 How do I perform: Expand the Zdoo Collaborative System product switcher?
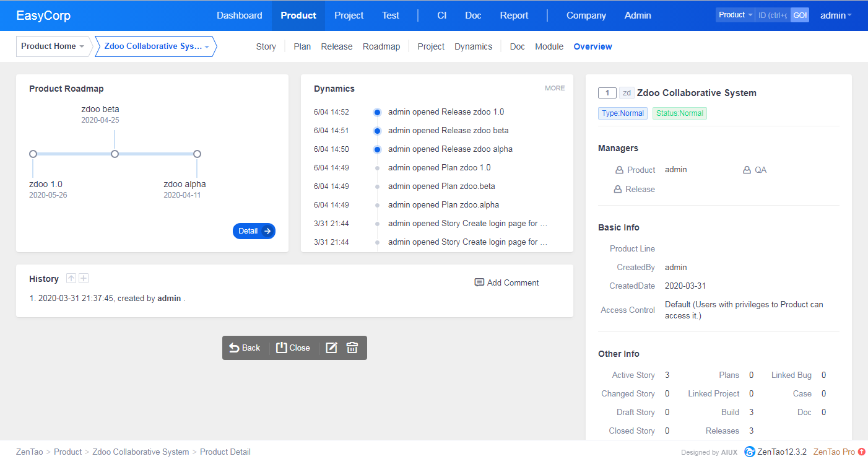pyautogui.click(x=156, y=46)
